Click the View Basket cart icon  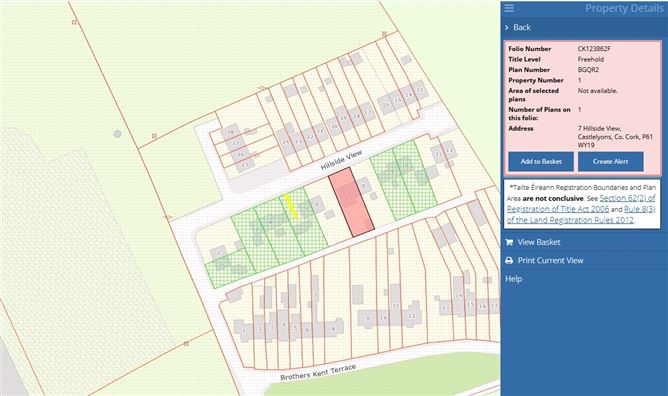(509, 242)
